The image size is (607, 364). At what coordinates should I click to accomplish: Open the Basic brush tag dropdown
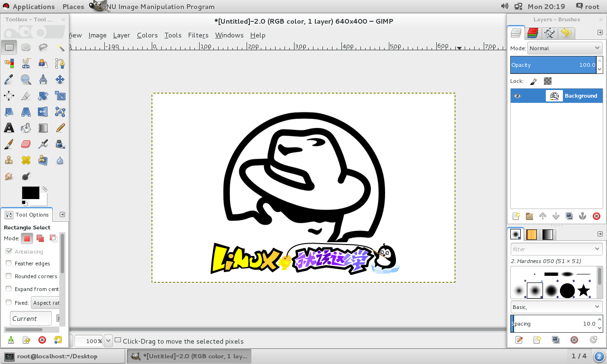click(556, 307)
